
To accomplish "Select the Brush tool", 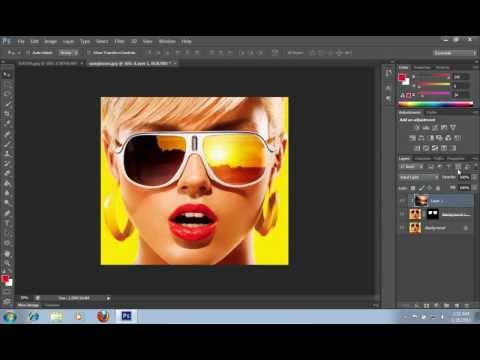I will coord(7,144).
